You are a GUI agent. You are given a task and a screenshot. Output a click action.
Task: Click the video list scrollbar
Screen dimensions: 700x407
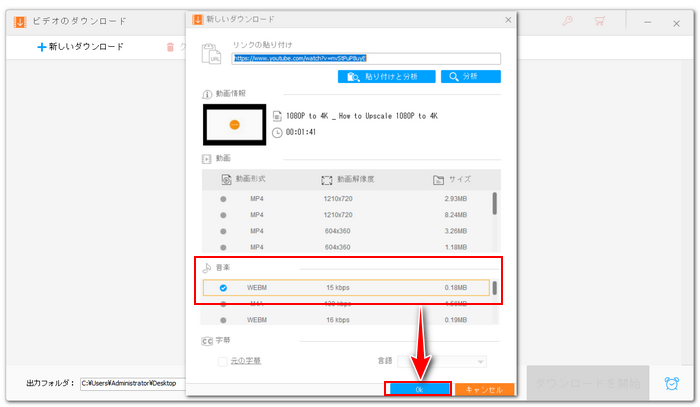coord(495,205)
